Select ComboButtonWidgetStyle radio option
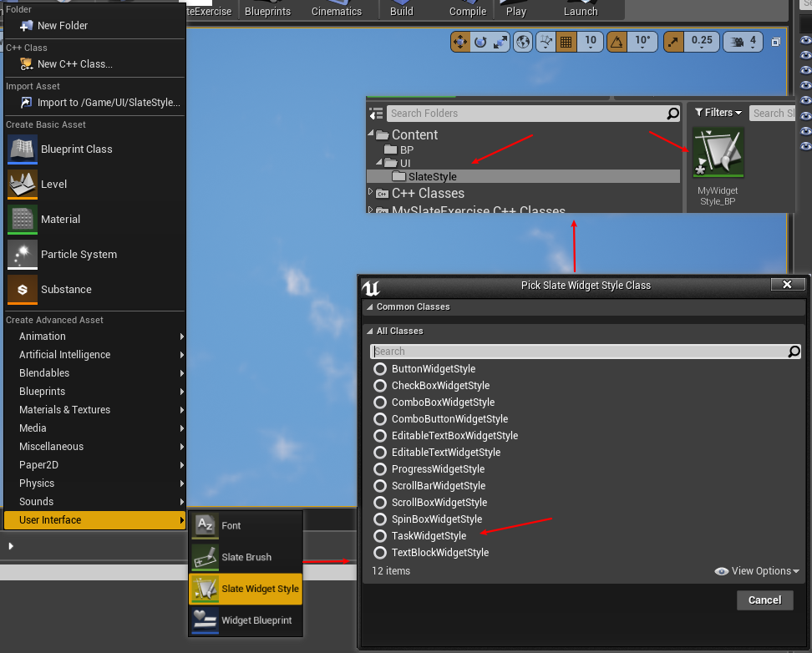Image resolution: width=812 pixels, height=653 pixels. pos(380,419)
